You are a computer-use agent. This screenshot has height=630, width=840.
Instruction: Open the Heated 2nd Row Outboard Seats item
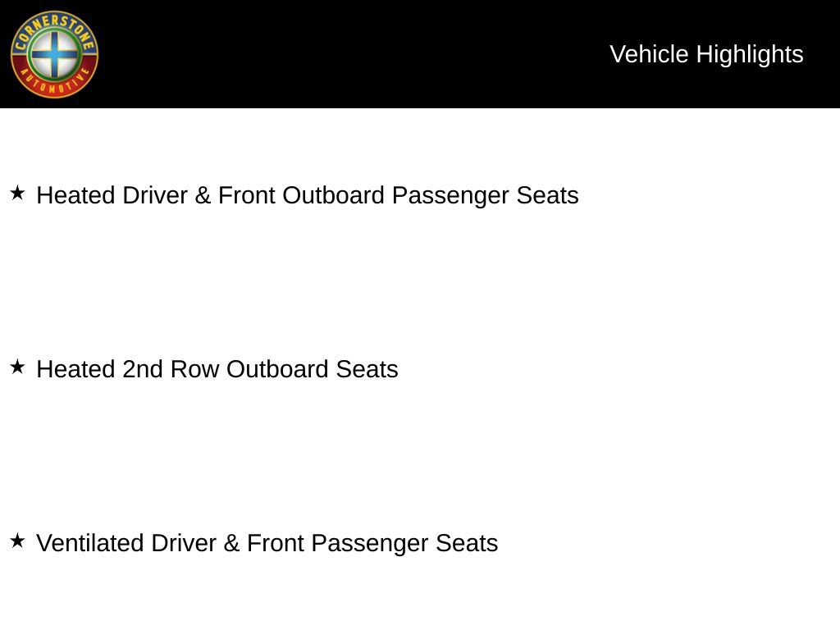[x=217, y=369]
